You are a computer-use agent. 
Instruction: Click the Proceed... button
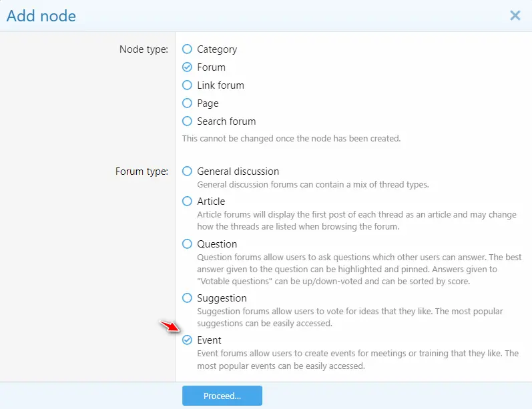222,396
